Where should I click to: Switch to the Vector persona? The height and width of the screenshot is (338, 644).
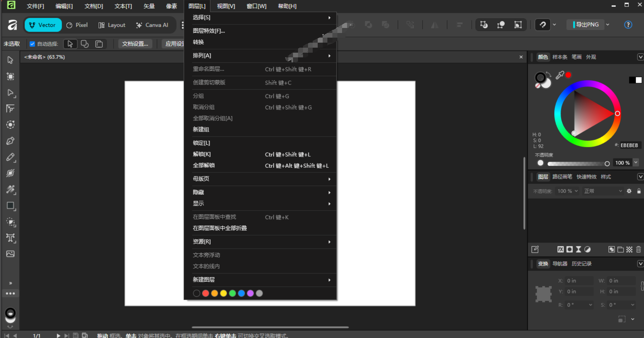(43, 25)
